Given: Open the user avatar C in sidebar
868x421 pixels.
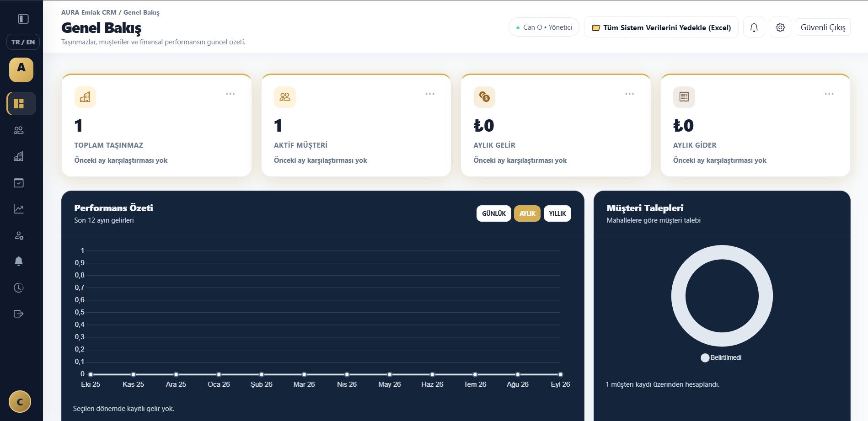Looking at the screenshot, I should coord(20,402).
